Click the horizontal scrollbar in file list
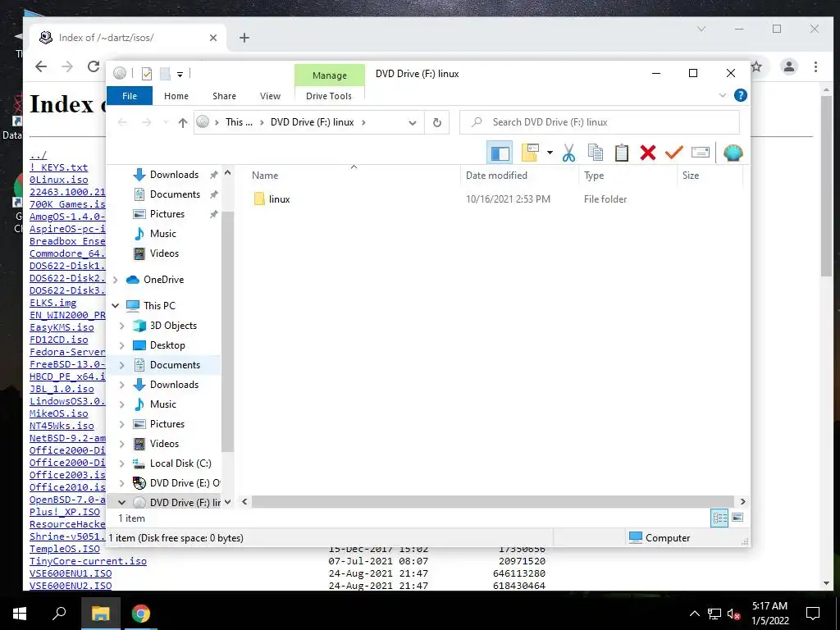 (x=492, y=501)
